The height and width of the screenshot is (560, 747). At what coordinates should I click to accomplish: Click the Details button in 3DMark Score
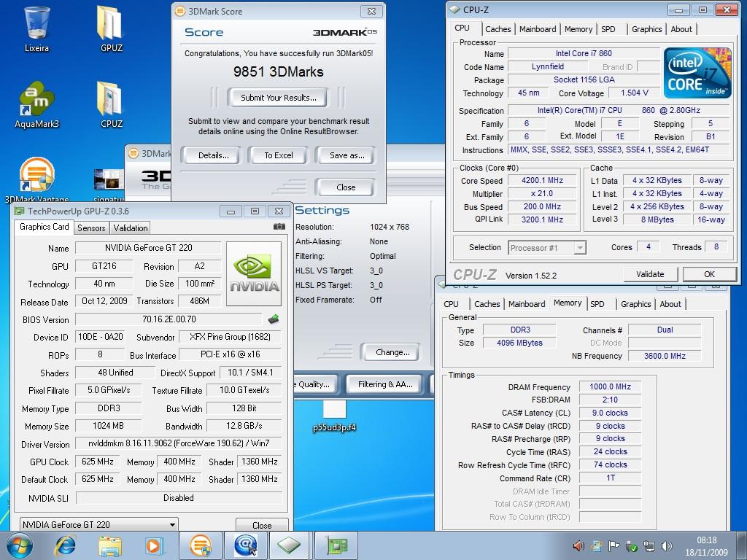click(x=214, y=155)
